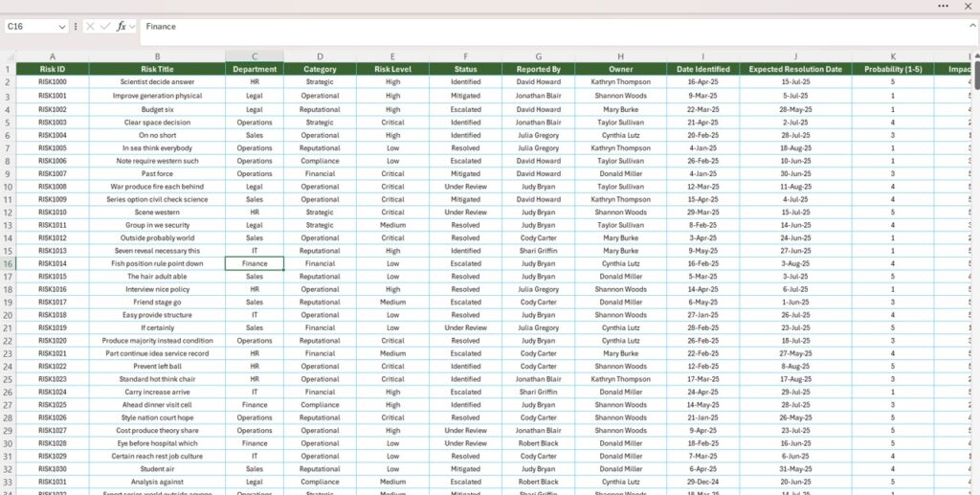The height and width of the screenshot is (495, 980).
Task: Select cell Ahead dinner visit cell
Action: pyautogui.click(x=158, y=405)
